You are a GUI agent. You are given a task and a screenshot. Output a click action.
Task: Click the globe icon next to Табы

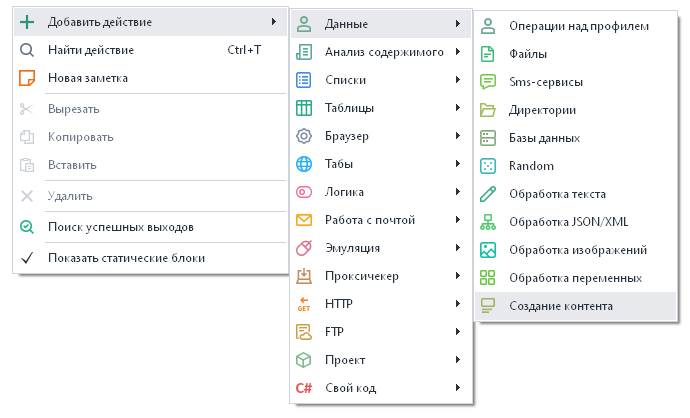[x=304, y=164]
